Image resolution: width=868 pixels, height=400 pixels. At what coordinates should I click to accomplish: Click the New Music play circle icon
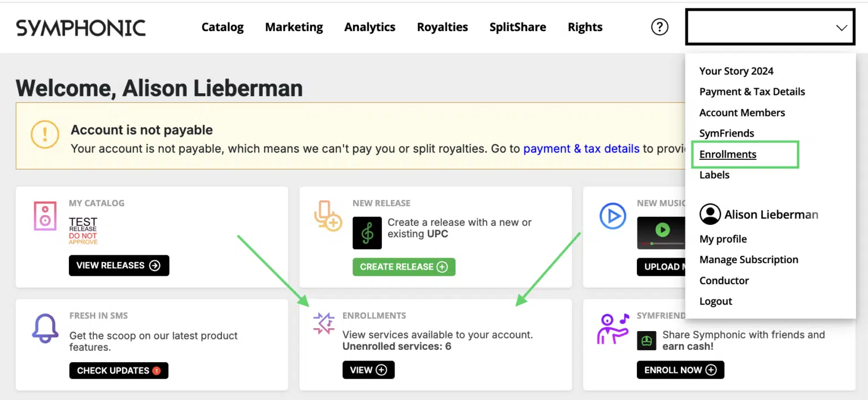point(613,216)
